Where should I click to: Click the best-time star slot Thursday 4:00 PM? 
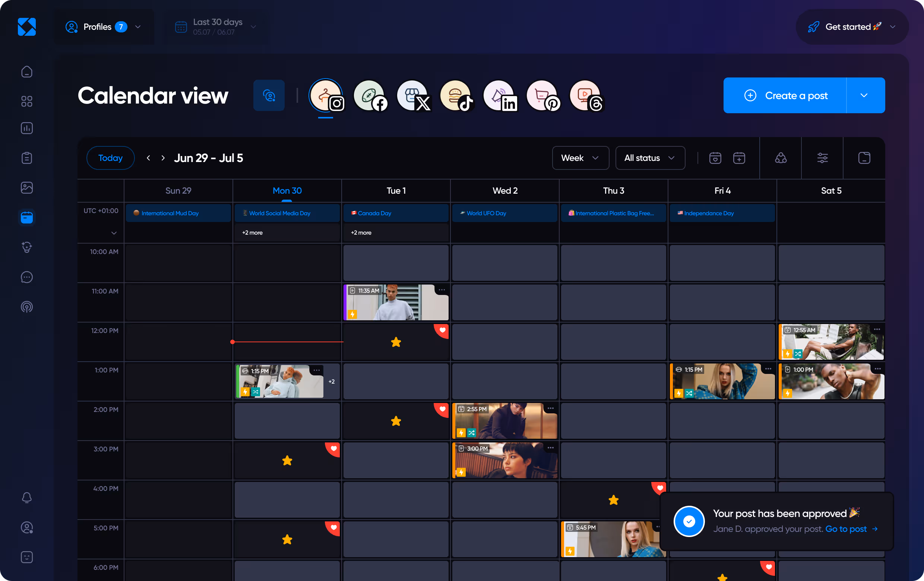click(x=614, y=500)
